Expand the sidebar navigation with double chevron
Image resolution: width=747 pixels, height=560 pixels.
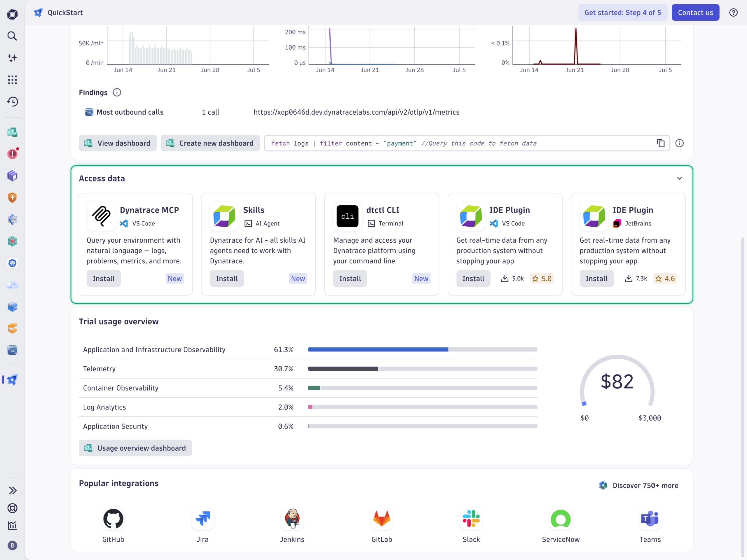pos(12,491)
